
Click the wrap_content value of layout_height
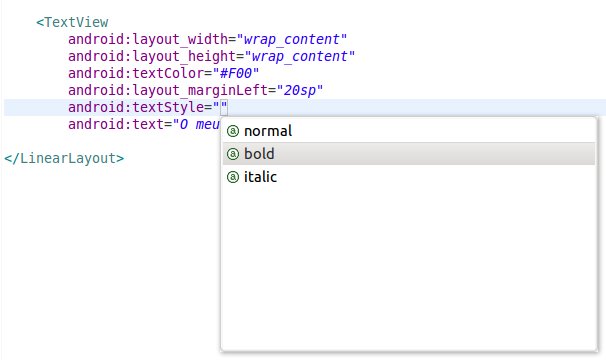coord(300,56)
